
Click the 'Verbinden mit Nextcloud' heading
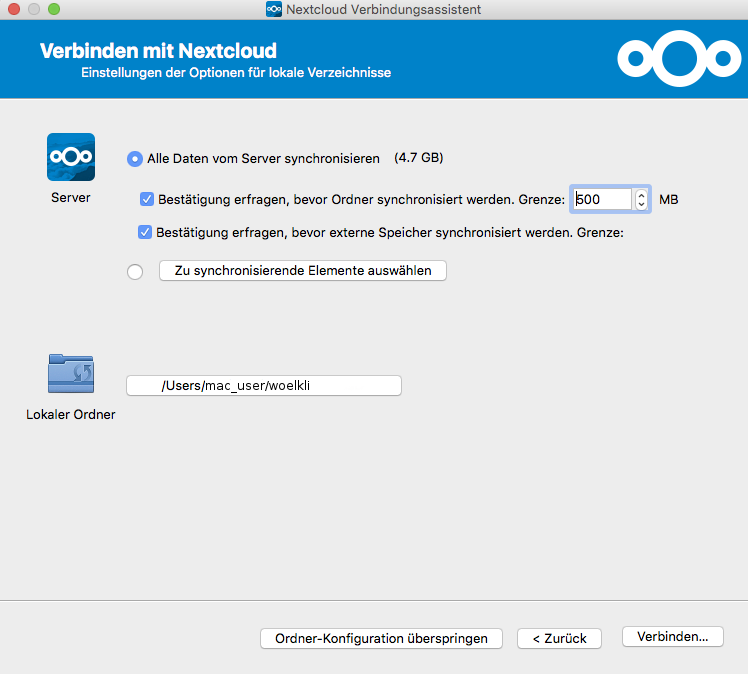point(158,51)
